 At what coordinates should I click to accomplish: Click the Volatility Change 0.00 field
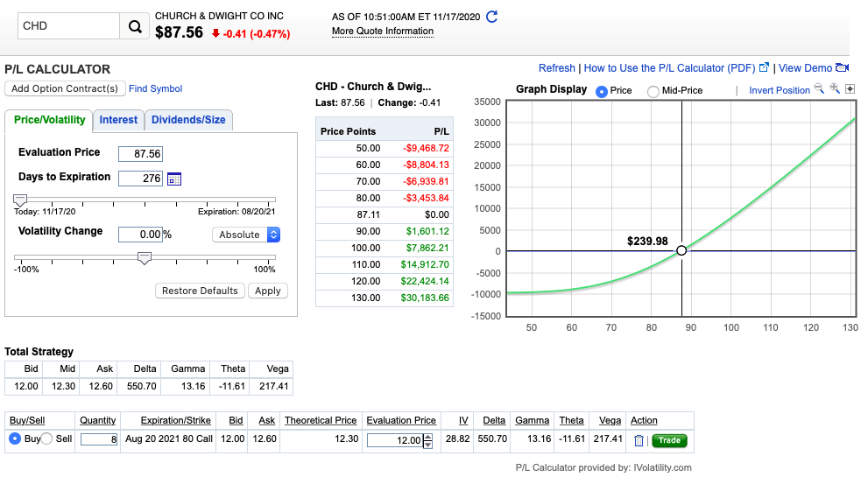(141, 235)
